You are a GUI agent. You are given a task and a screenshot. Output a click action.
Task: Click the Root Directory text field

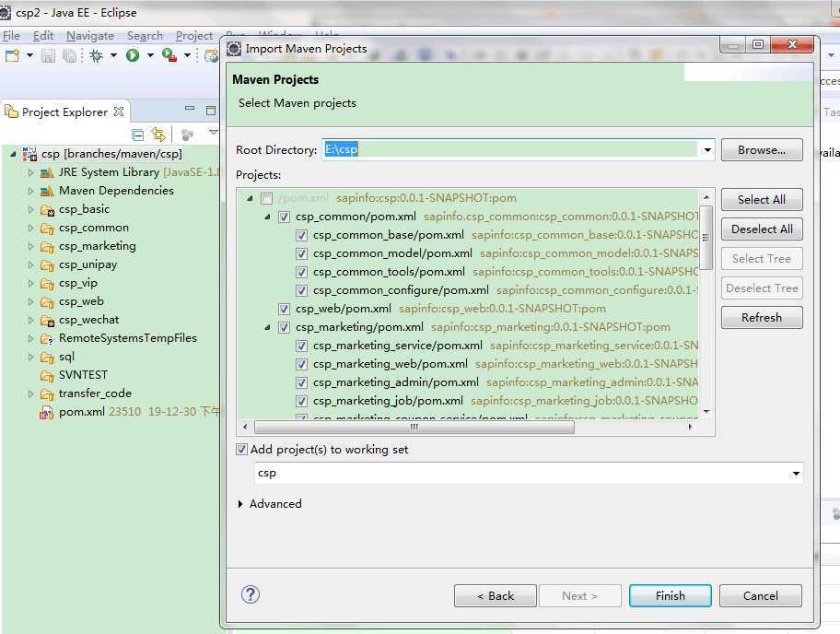[510, 150]
